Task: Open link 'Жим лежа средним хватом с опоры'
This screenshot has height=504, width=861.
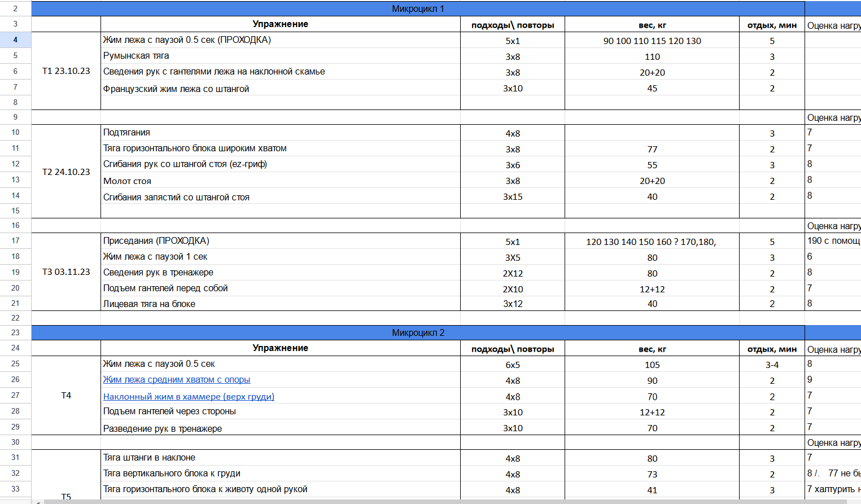Action: [176, 380]
